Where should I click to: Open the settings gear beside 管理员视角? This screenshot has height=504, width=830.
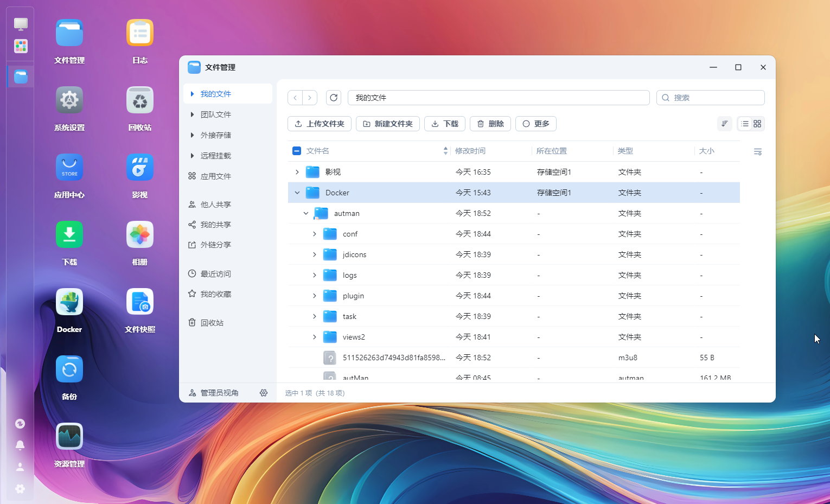264,393
